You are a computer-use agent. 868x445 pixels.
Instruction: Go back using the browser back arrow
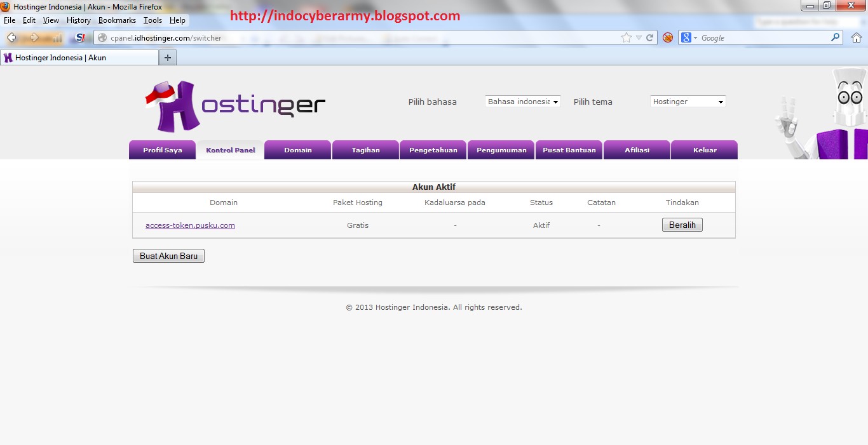click(12, 38)
